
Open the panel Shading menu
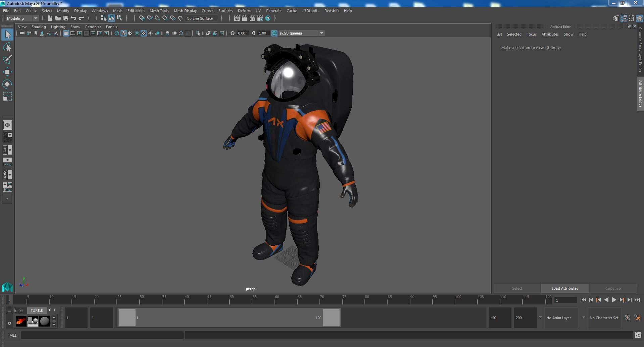click(x=39, y=27)
